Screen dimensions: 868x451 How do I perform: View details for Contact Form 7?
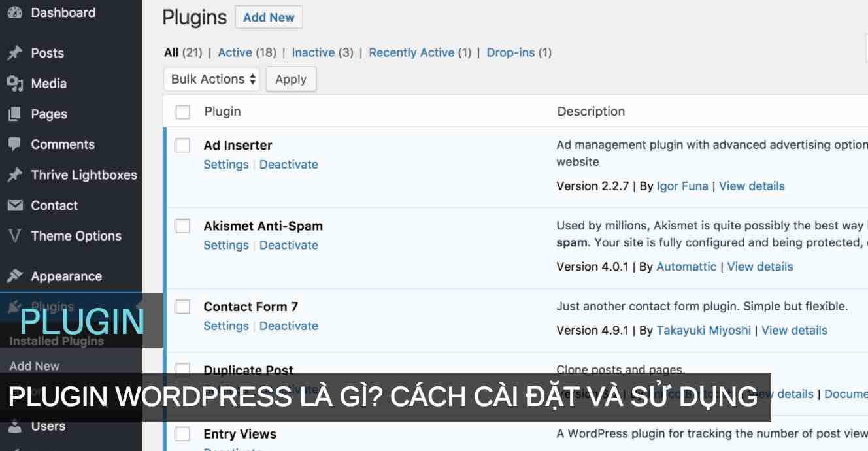tap(795, 331)
